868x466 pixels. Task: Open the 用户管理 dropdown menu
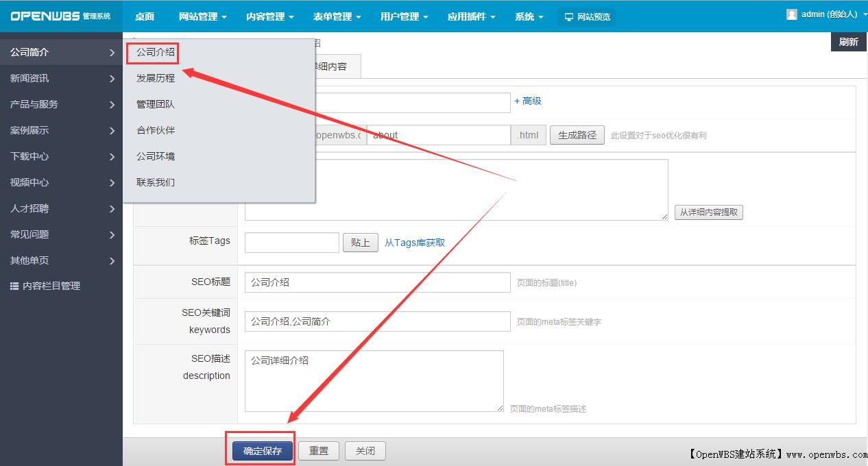coord(403,16)
